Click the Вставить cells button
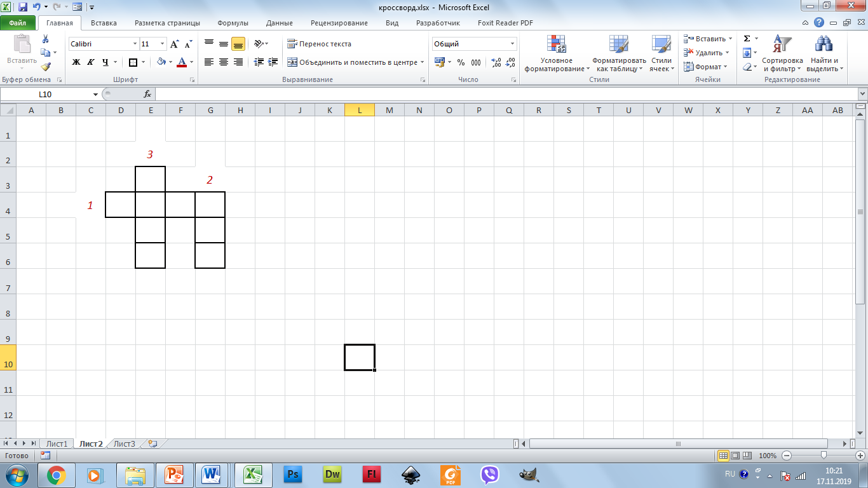 [x=707, y=39]
